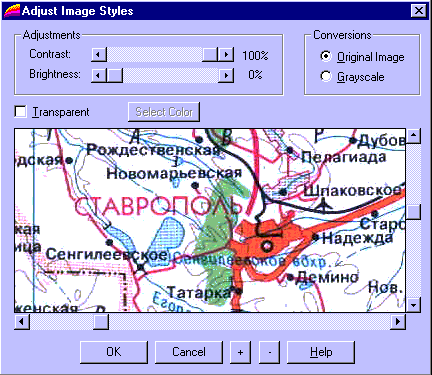Click the Brightness slider right arrow
The image size is (432, 375).
(226, 75)
